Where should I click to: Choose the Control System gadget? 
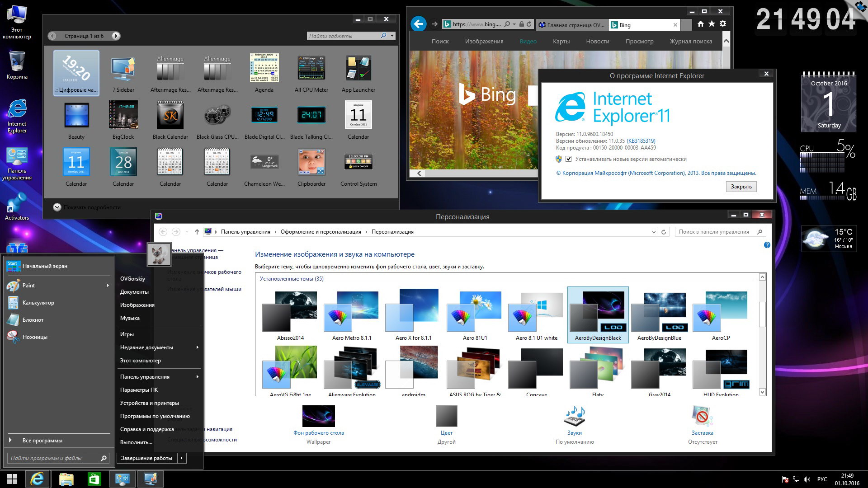pos(358,167)
